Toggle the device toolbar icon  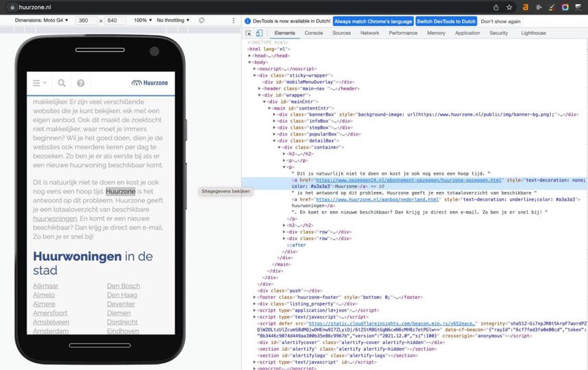point(259,33)
